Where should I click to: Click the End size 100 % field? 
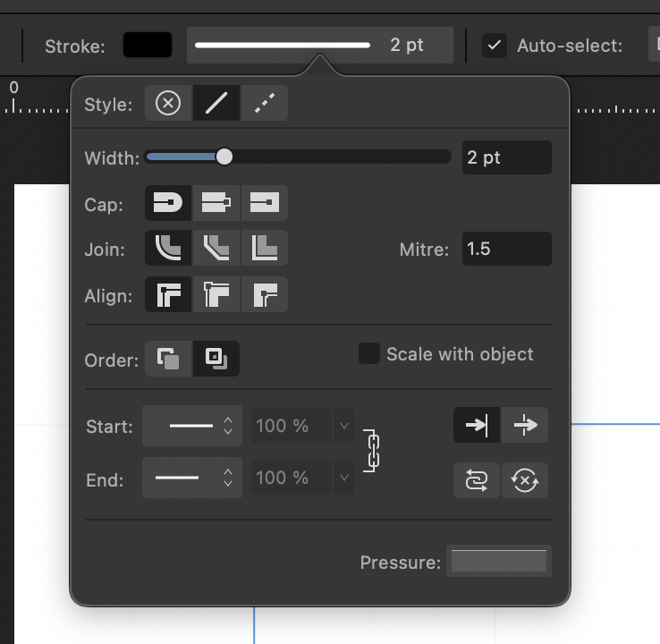coord(292,478)
